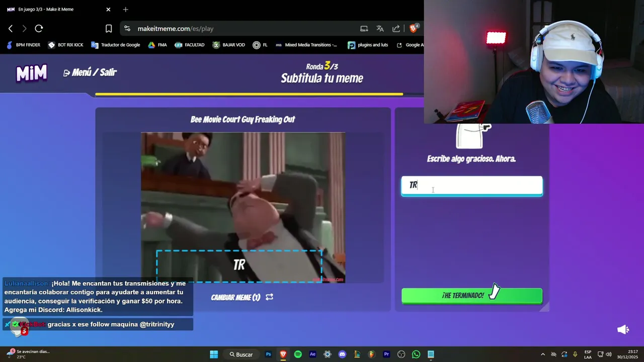The height and width of the screenshot is (362, 644).
Task: Open WhatsApp from the taskbar
Action: 416,354
